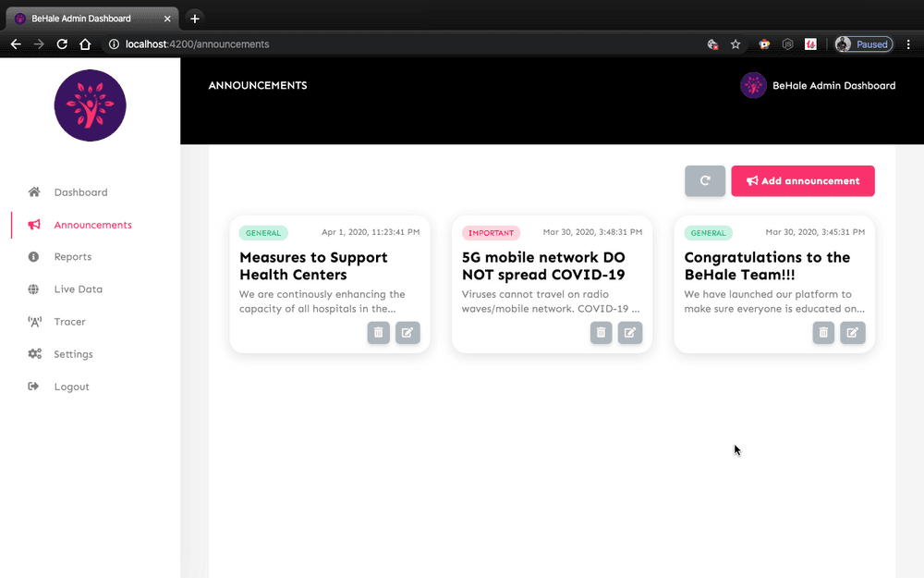Open the Tracer page
Viewport: 924px width, 578px height.
pos(69,322)
